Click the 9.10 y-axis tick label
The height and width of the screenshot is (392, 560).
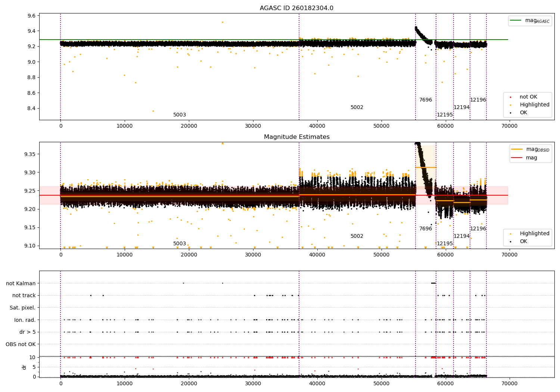tap(30, 246)
